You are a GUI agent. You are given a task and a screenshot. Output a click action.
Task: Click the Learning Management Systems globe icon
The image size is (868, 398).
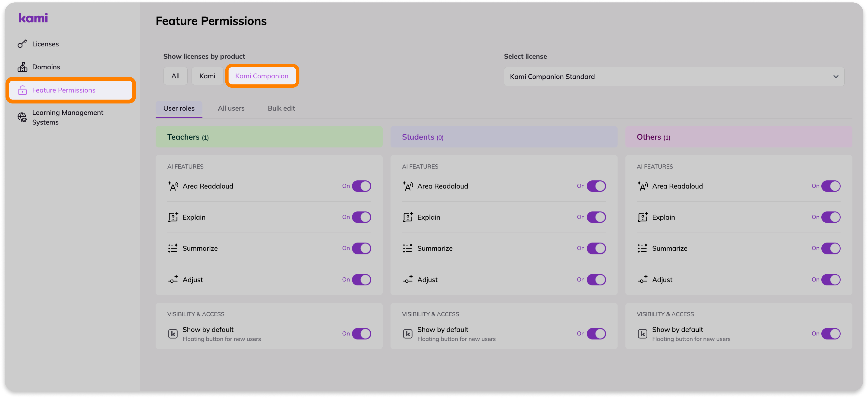22,117
